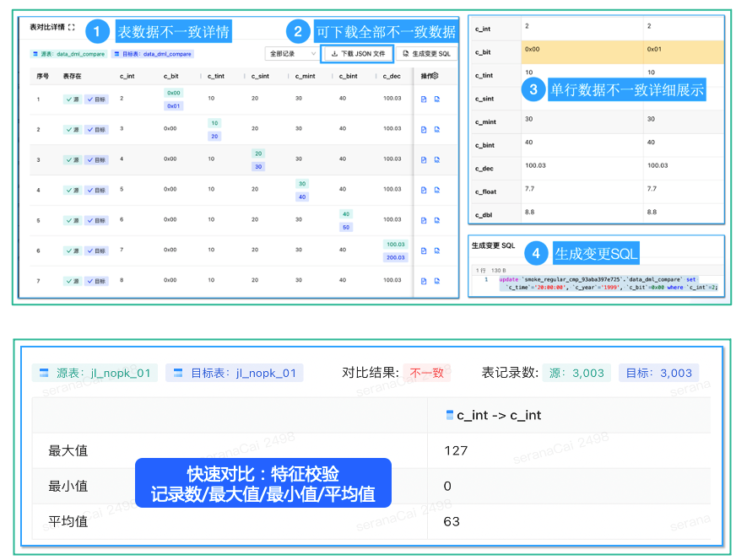736x560 pixels.
Task: Click column icon beside c_int -> c_int
Action: [x=450, y=415]
